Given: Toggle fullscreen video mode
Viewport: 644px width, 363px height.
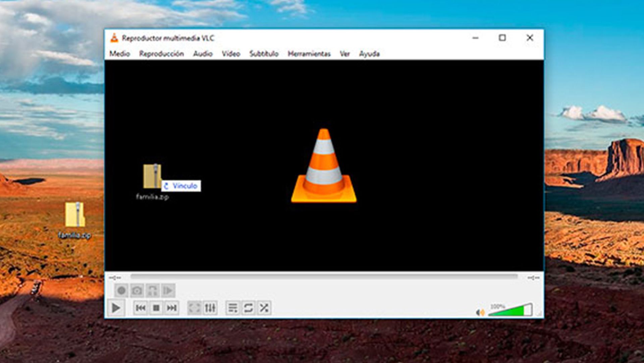Looking at the screenshot, I should coord(193,307).
